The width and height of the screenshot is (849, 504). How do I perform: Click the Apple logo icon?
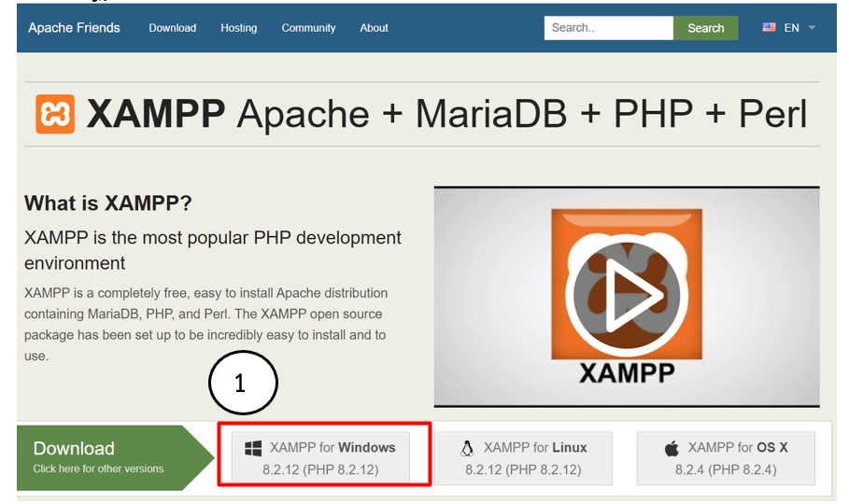(x=672, y=449)
